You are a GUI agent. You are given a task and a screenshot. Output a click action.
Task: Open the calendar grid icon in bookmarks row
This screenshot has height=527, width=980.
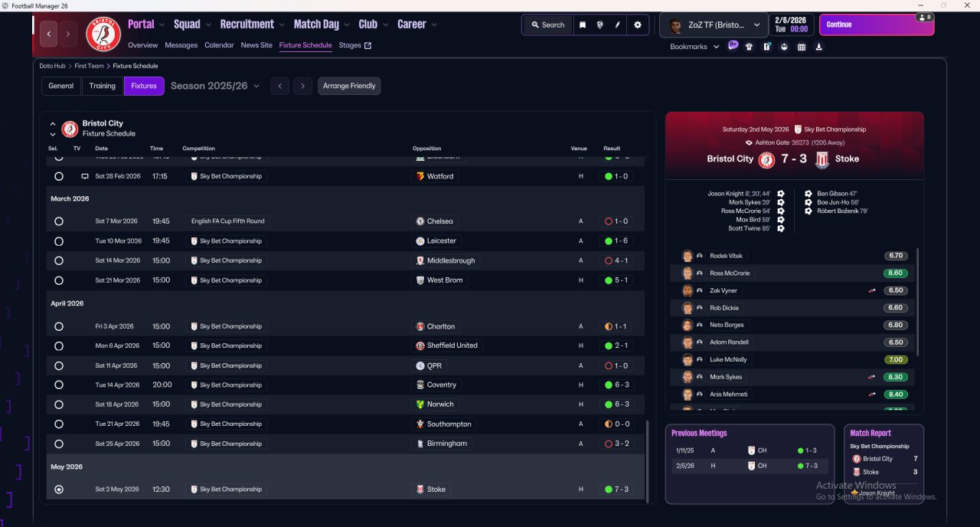(802, 47)
